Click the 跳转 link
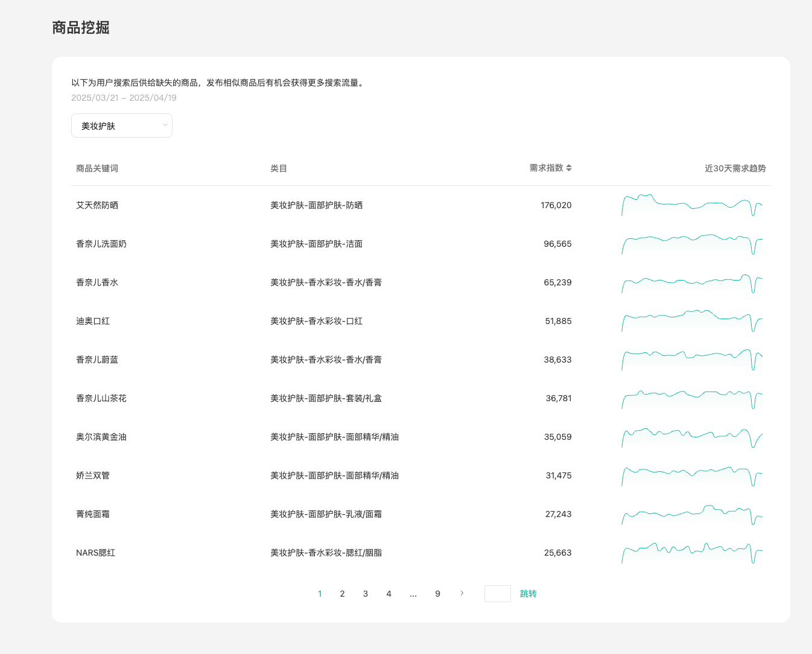Viewport: 812px width, 654px height. (528, 594)
